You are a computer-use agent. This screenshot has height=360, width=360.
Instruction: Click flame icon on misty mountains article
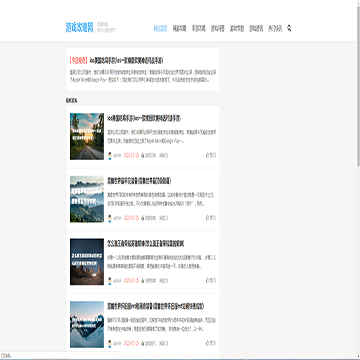[207, 218]
